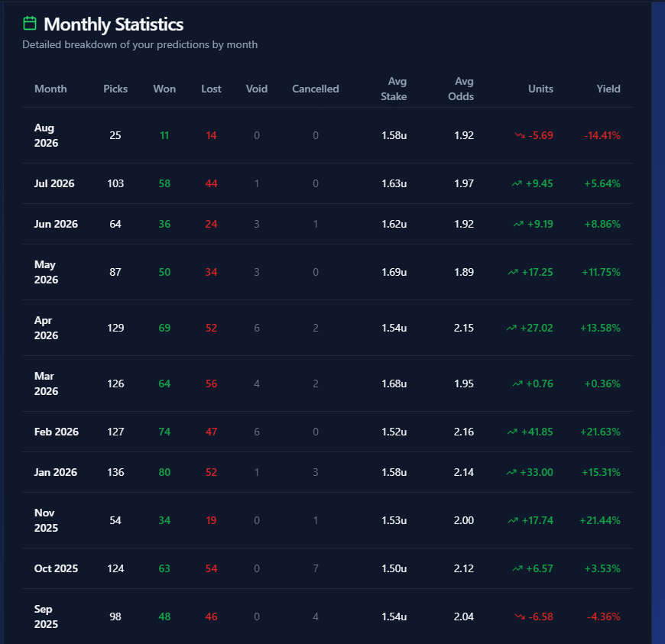This screenshot has height=644, width=665.
Task: Click the Avg Odds column header
Action: point(461,89)
